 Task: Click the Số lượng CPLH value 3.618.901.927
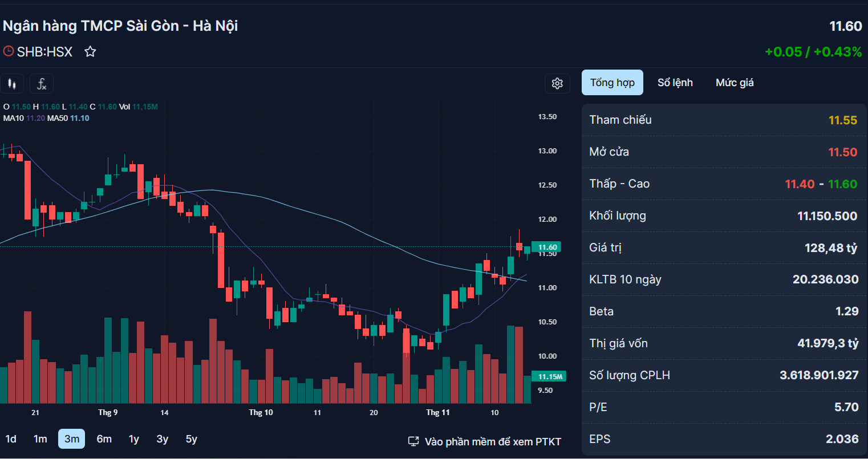[x=819, y=375]
